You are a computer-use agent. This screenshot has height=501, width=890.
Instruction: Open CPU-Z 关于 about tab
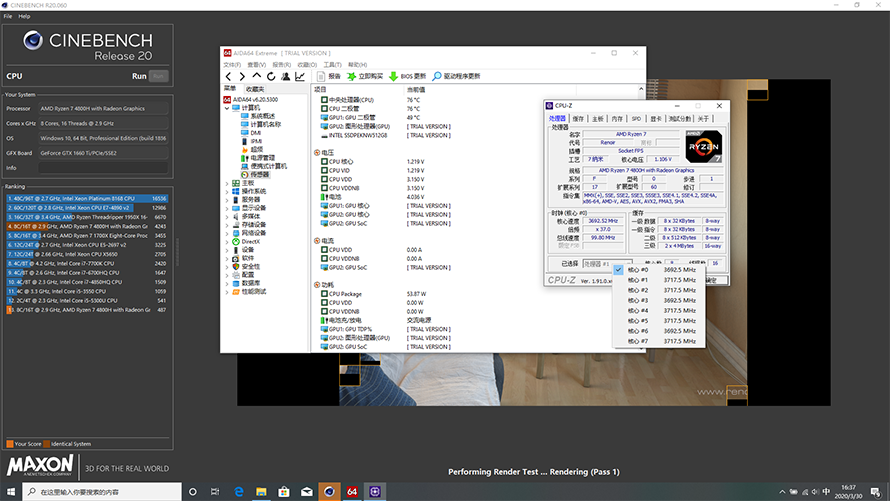(x=703, y=119)
